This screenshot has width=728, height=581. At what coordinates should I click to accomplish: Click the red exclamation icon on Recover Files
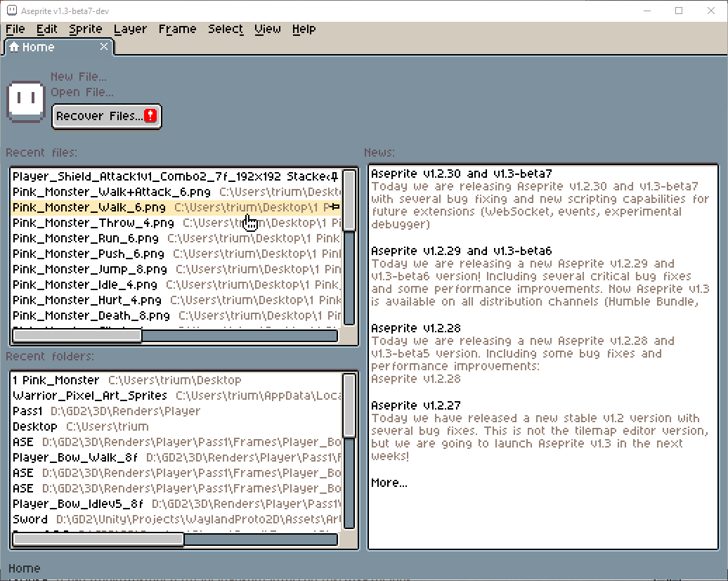click(150, 115)
